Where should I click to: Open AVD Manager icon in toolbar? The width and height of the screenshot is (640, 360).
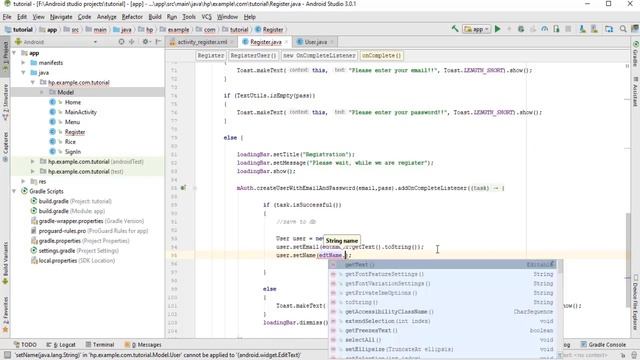pos(582,29)
